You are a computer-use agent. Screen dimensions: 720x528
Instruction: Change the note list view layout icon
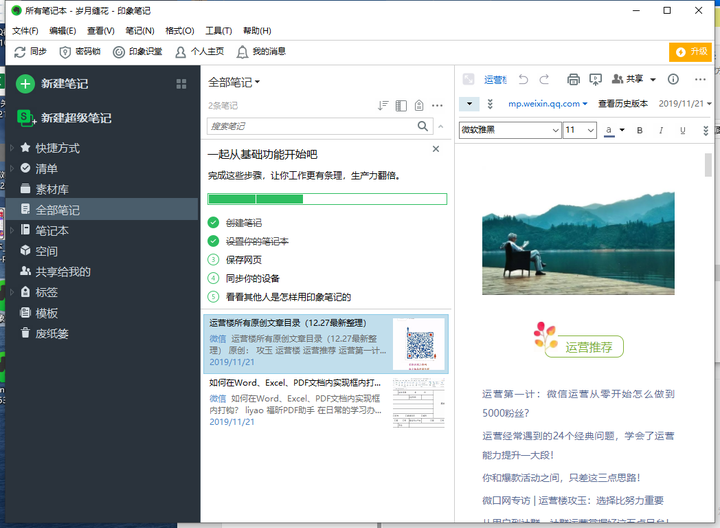pyautogui.click(x=401, y=106)
